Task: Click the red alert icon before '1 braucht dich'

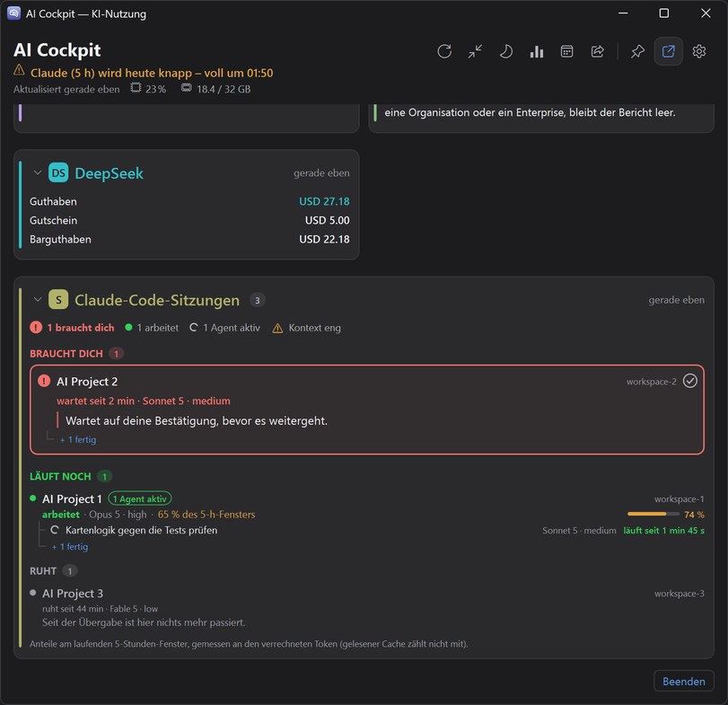Action: [36, 328]
